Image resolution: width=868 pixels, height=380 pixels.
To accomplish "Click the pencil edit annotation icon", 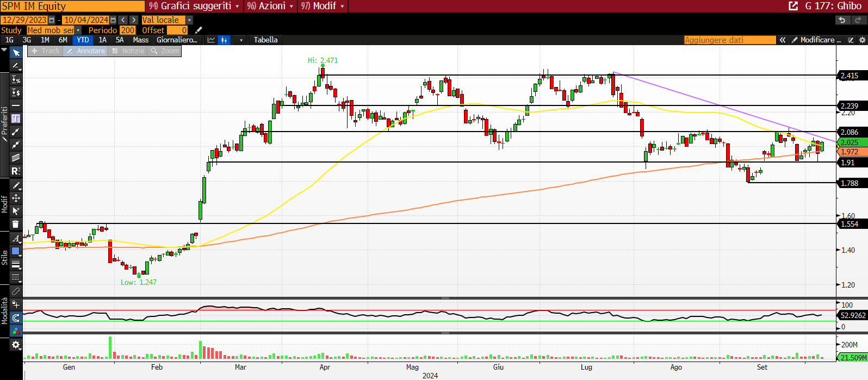I will pos(16,185).
